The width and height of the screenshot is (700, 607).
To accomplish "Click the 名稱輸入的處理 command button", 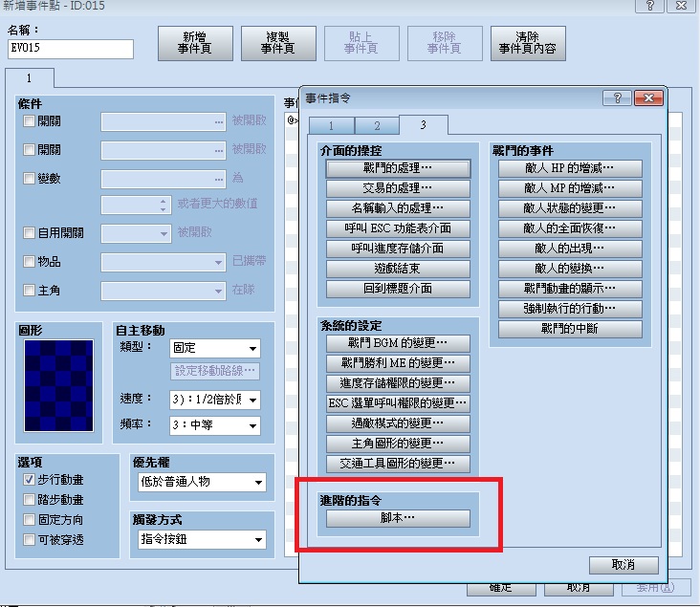I will point(398,208).
